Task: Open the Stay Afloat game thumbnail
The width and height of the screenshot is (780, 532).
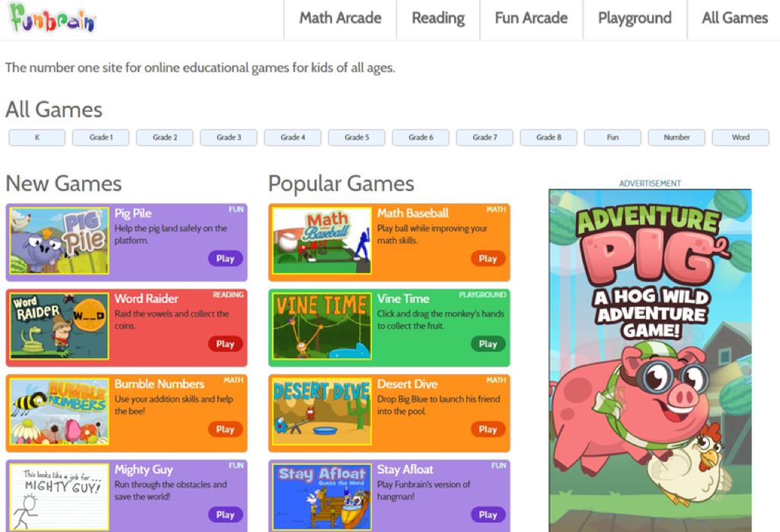Action: point(322,497)
